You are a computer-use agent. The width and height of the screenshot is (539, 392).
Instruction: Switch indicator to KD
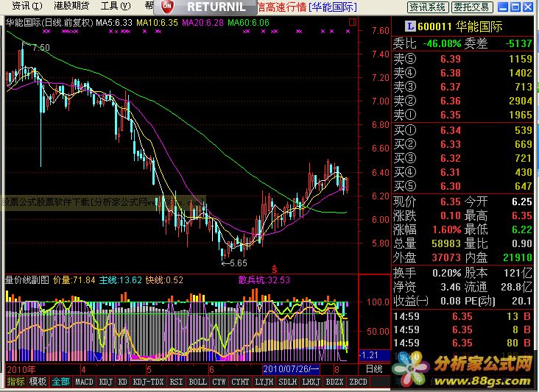pyautogui.click(x=123, y=382)
